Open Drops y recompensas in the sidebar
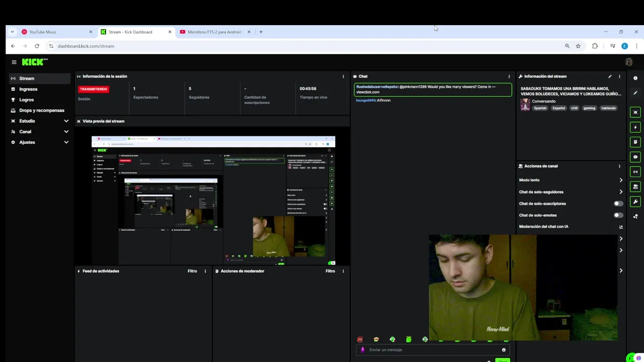 (x=39, y=110)
